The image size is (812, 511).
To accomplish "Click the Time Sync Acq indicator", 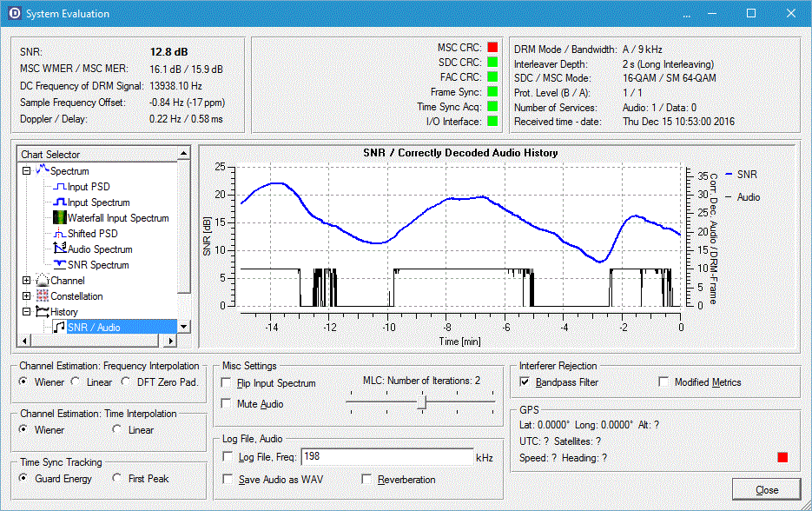I will pyautogui.click(x=492, y=106).
